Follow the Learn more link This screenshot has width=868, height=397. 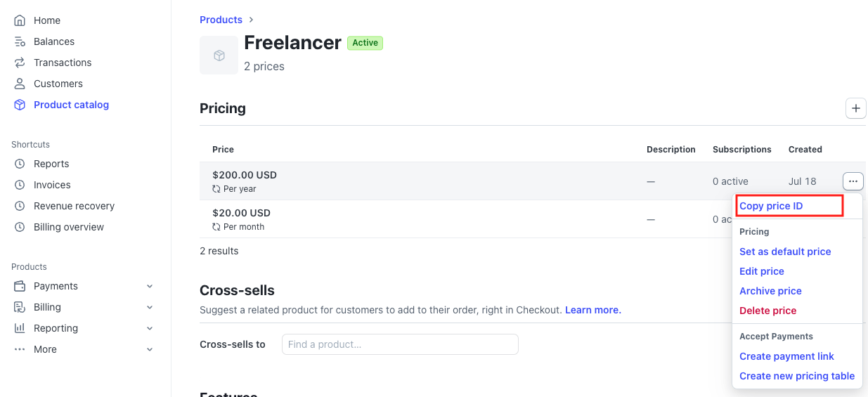(x=592, y=310)
